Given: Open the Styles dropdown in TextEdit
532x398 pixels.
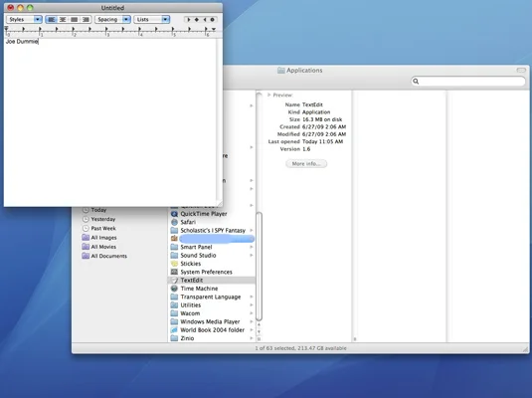Looking at the screenshot, I should 24,19.
